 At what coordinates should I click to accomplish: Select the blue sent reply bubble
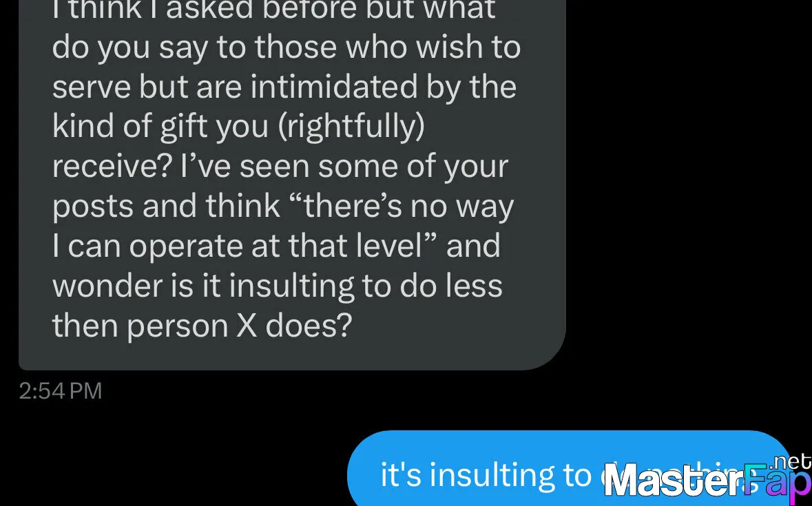(570, 468)
